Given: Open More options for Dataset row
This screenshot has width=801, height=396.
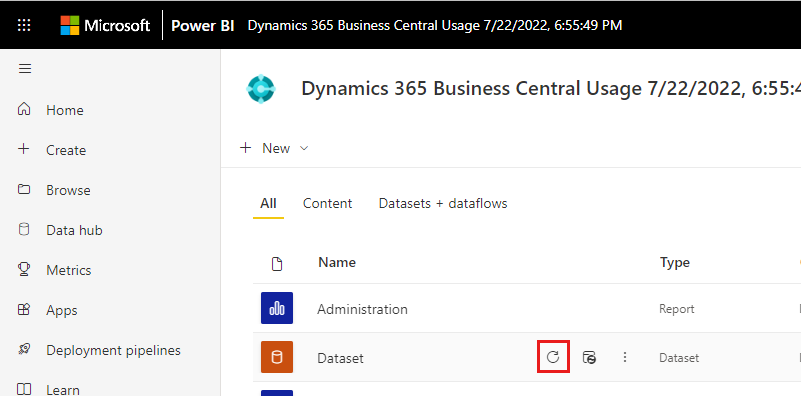Looking at the screenshot, I should point(625,357).
